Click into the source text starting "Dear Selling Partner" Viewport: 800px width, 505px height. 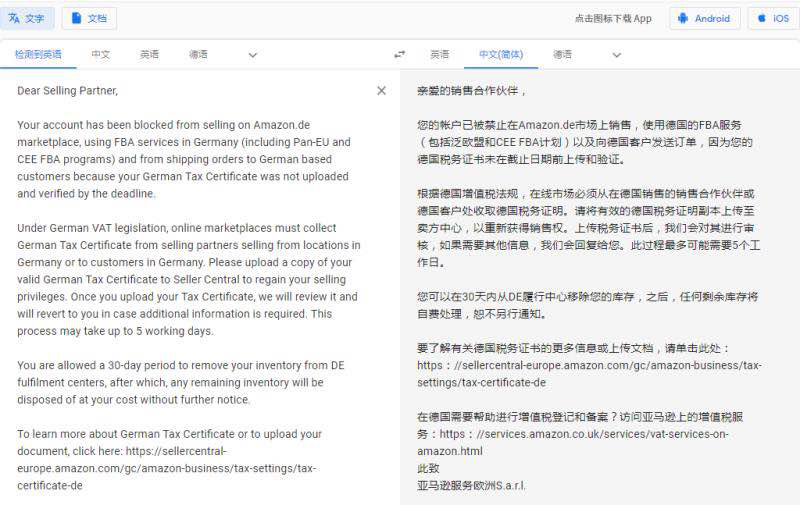[x=68, y=91]
